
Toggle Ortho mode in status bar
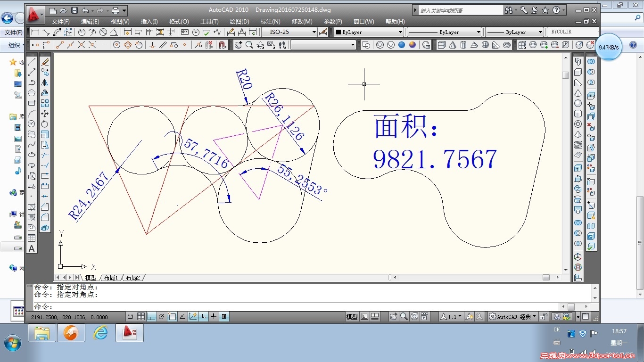(151, 317)
